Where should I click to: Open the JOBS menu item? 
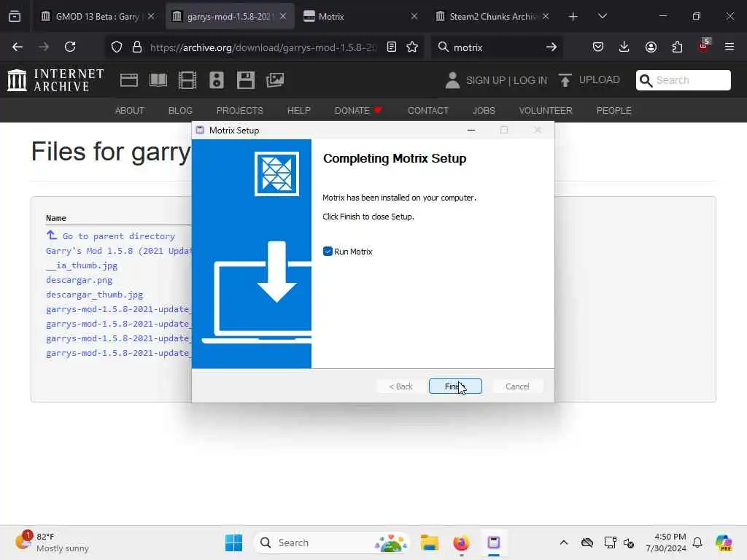point(484,111)
